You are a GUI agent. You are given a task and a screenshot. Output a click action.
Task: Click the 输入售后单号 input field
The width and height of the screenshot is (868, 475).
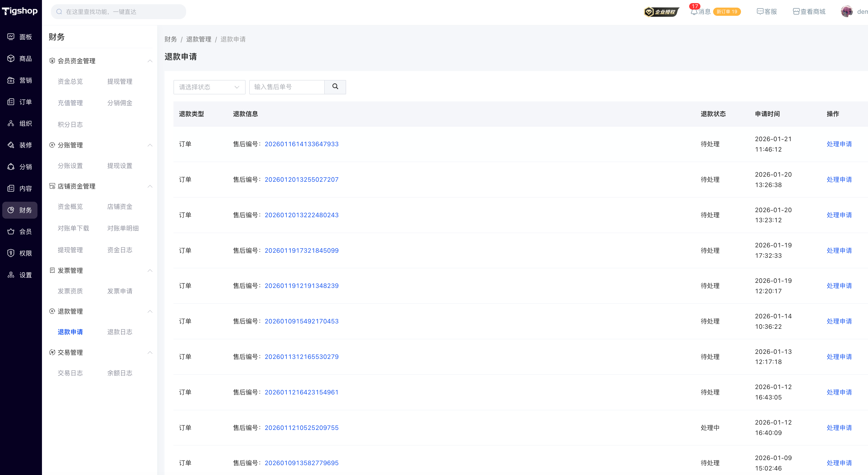click(286, 87)
